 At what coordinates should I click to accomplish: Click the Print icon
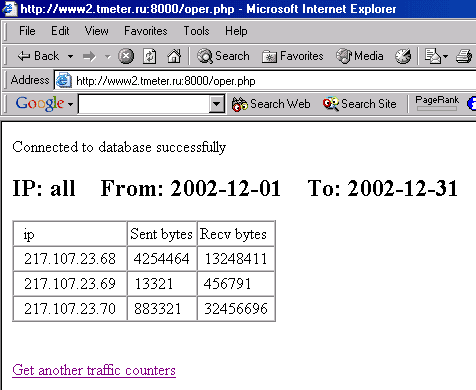[x=464, y=56]
